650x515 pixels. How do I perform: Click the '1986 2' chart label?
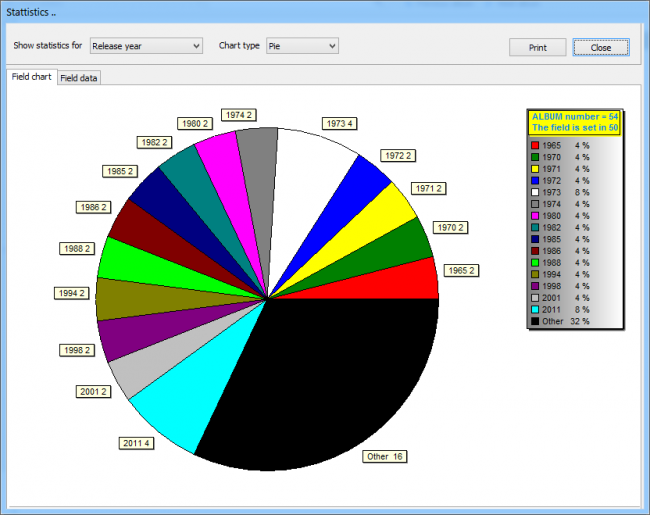click(x=93, y=207)
